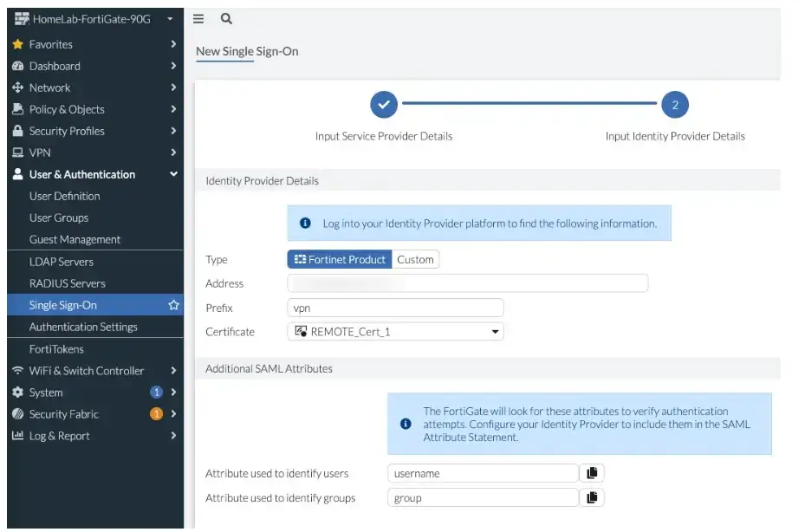Expand the Security Profiles chevron

tap(173, 131)
